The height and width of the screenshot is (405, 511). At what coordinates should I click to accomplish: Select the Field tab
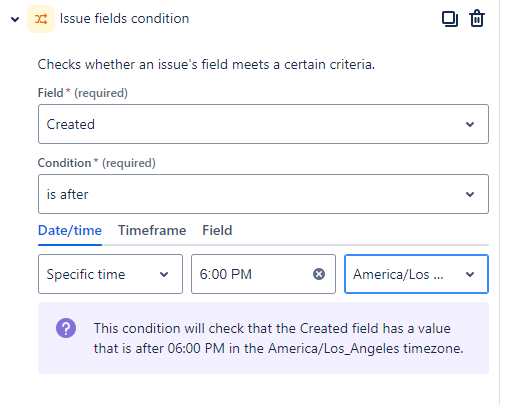tap(217, 230)
